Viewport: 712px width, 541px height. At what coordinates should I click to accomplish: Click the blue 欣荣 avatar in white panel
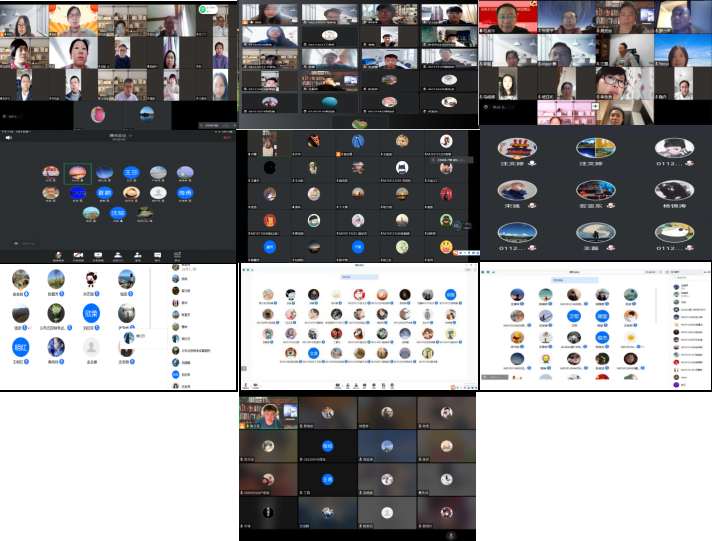tap(92, 314)
